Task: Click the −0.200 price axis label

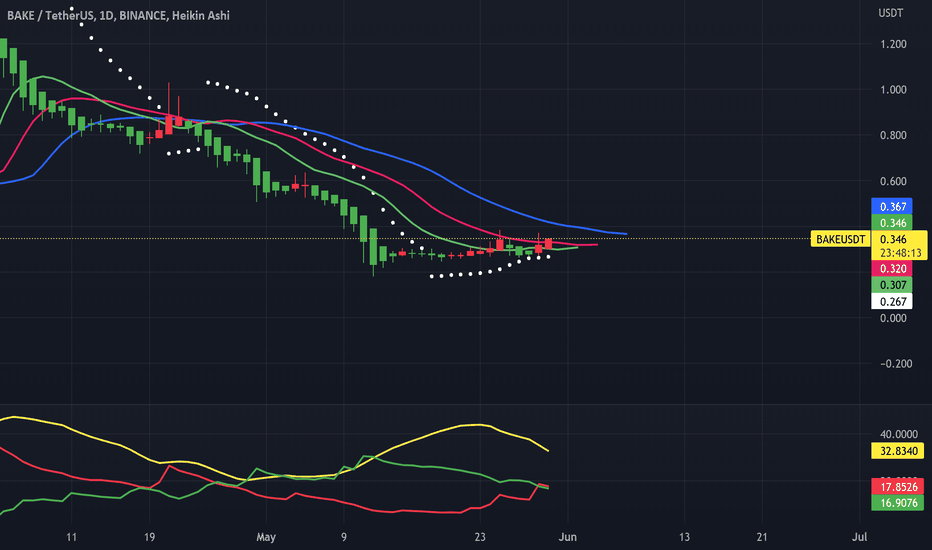Action: point(896,364)
